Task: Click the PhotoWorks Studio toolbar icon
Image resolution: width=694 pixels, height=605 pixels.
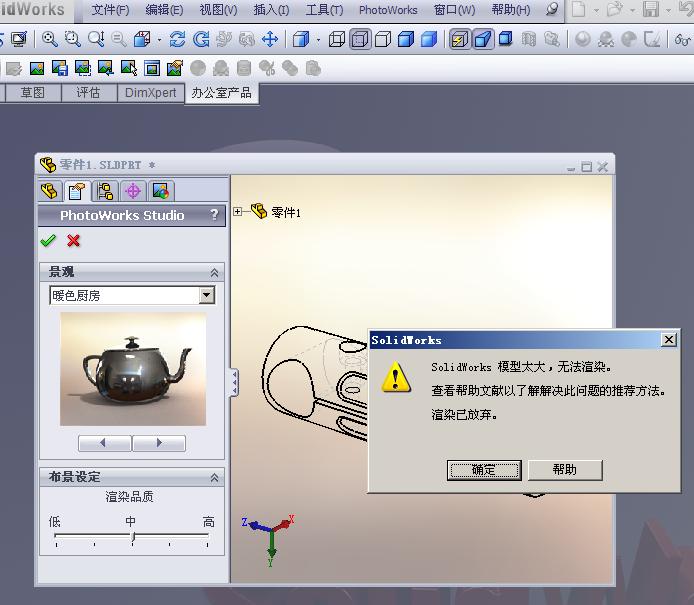Action: click(175, 68)
